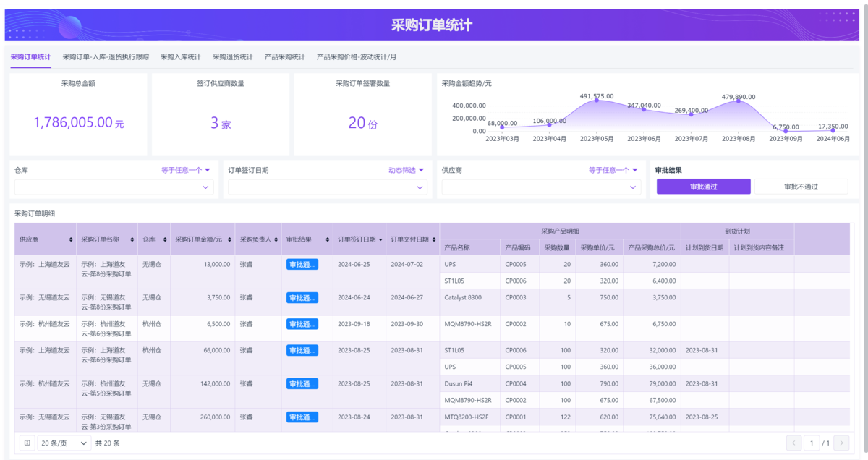Sort by 采购订单金额/元 column icon
The width and height of the screenshot is (868, 460).
click(x=229, y=239)
